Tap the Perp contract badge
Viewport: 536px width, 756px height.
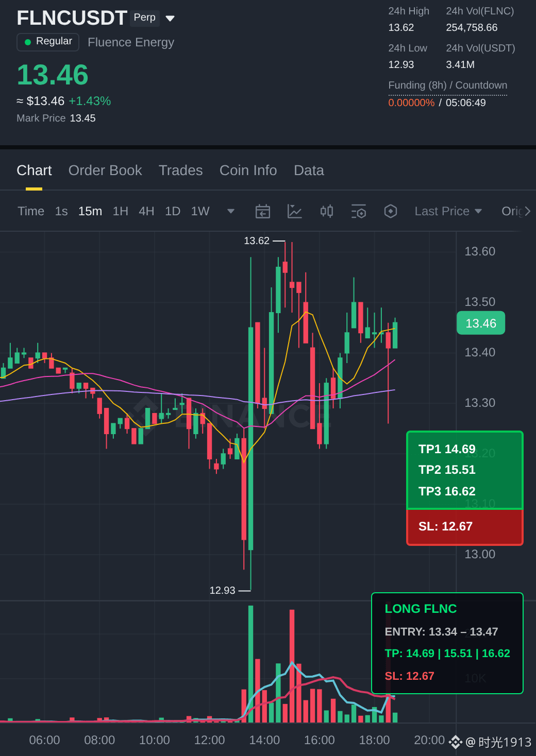point(145,18)
